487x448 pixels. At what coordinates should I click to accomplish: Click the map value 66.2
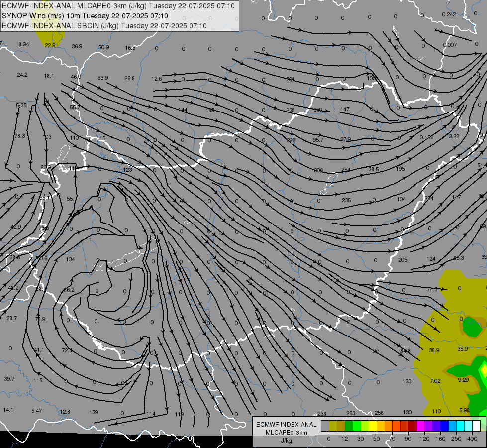69,290
